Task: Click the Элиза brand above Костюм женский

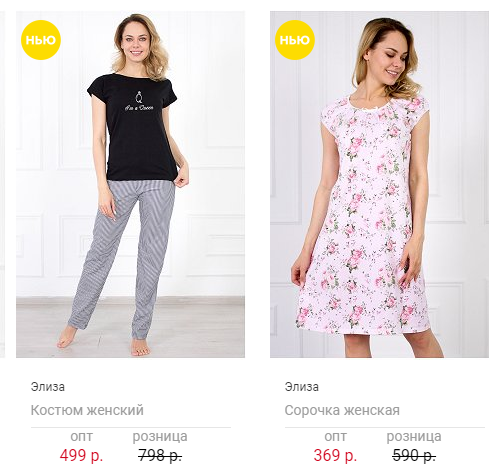Action: coord(48,387)
